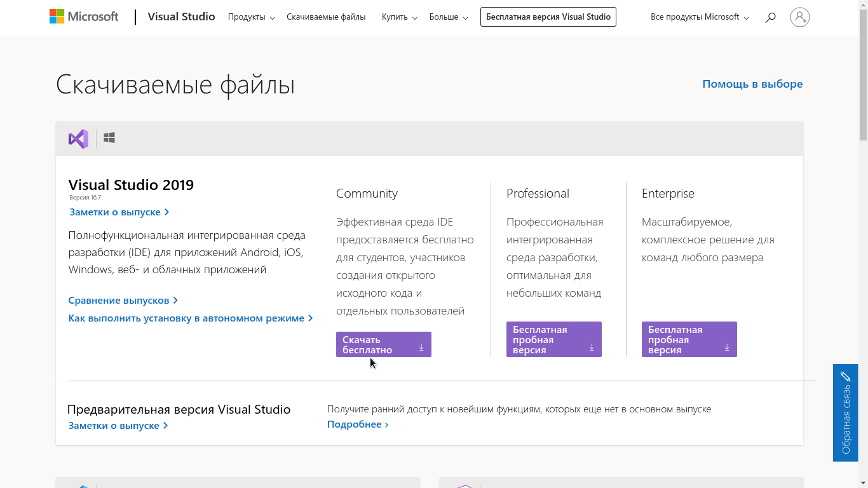
Task: Click the purple Visual Studio logo tab
Action: [x=78, y=139]
